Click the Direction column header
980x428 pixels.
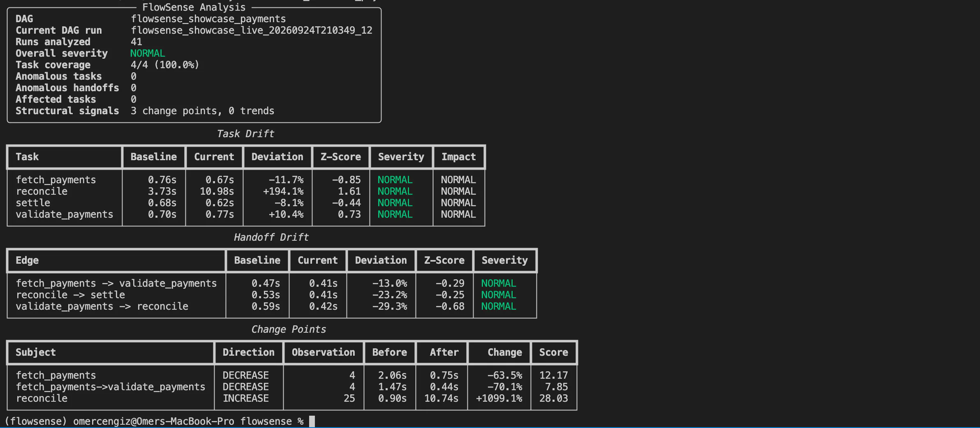click(x=248, y=352)
